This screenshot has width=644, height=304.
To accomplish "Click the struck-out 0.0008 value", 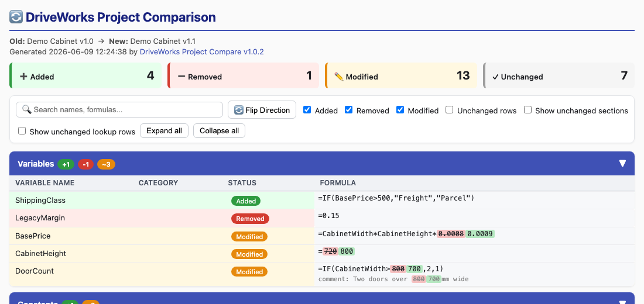I will 451,234.
